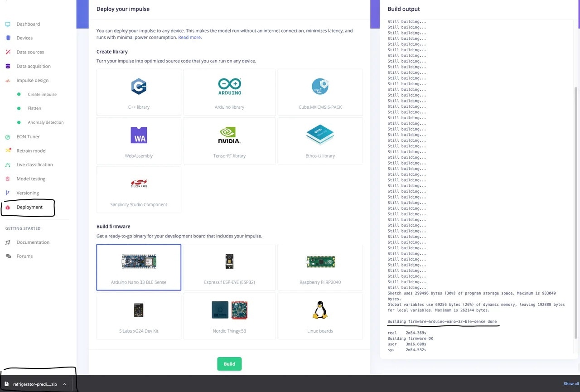The image size is (580, 392).
Task: Click the Data sources wand icon
Action: 8,52
